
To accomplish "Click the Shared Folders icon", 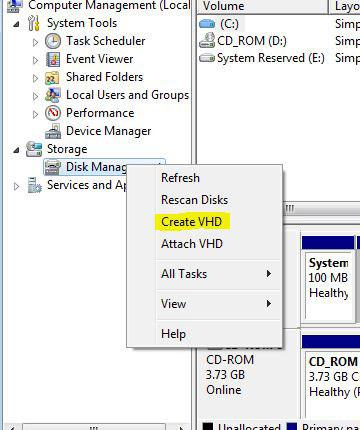I will point(52,78).
